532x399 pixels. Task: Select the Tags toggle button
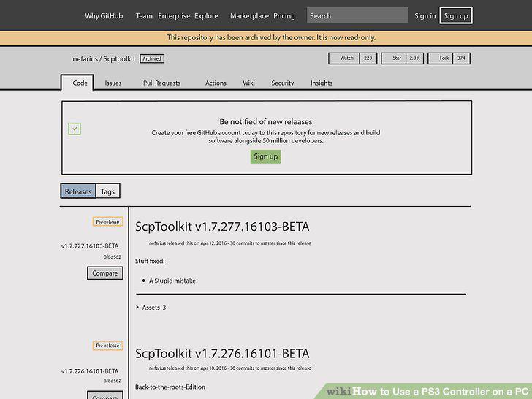(108, 191)
